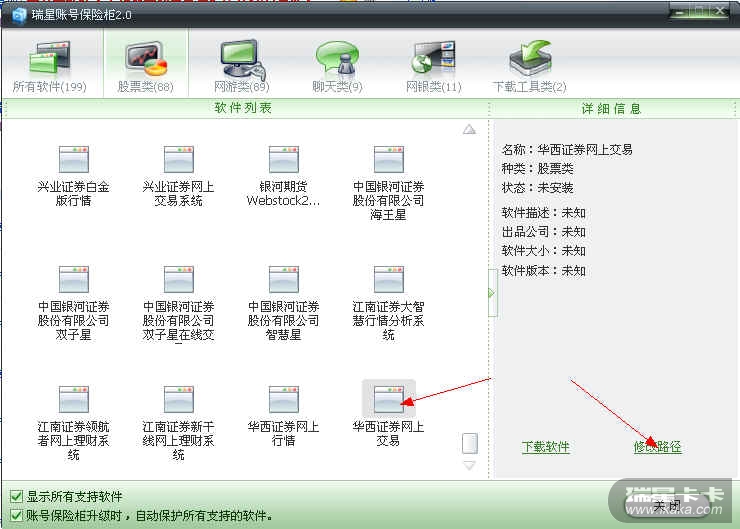Open the 网银类(11) online banking icon
The width and height of the screenshot is (740, 529).
click(433, 58)
